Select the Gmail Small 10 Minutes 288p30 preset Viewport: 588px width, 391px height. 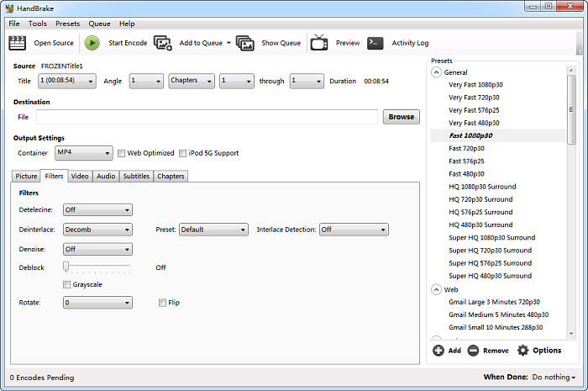[496, 328]
